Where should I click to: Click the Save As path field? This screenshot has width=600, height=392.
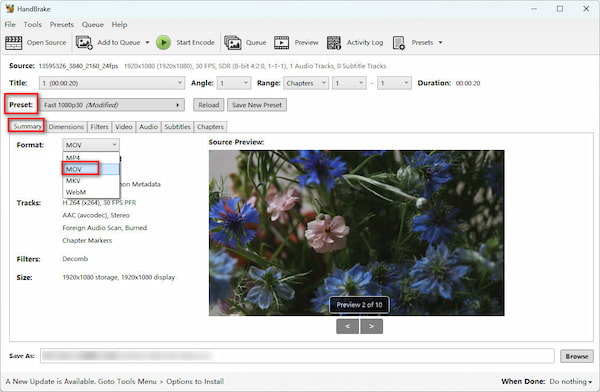297,356
